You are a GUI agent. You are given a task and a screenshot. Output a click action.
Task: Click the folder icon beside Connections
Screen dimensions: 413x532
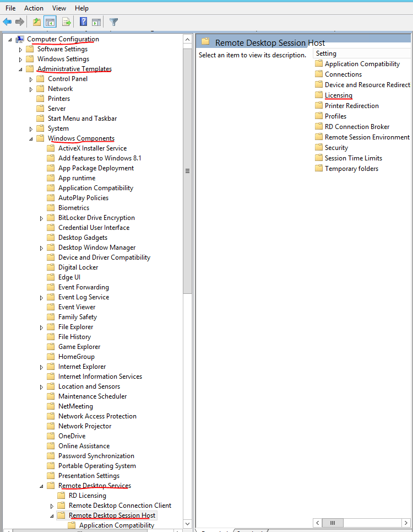318,74
